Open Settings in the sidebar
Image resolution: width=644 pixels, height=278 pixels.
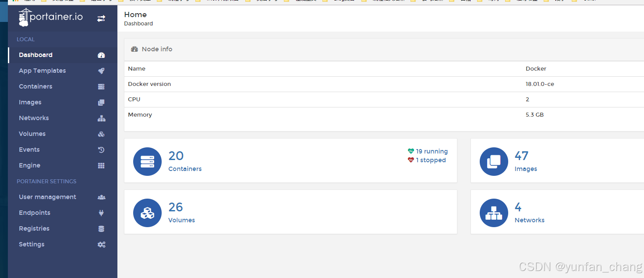click(x=63, y=244)
